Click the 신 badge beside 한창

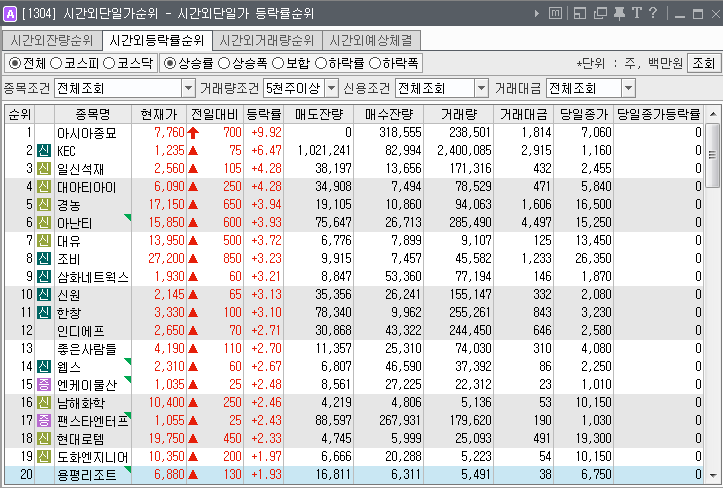tap(44, 312)
